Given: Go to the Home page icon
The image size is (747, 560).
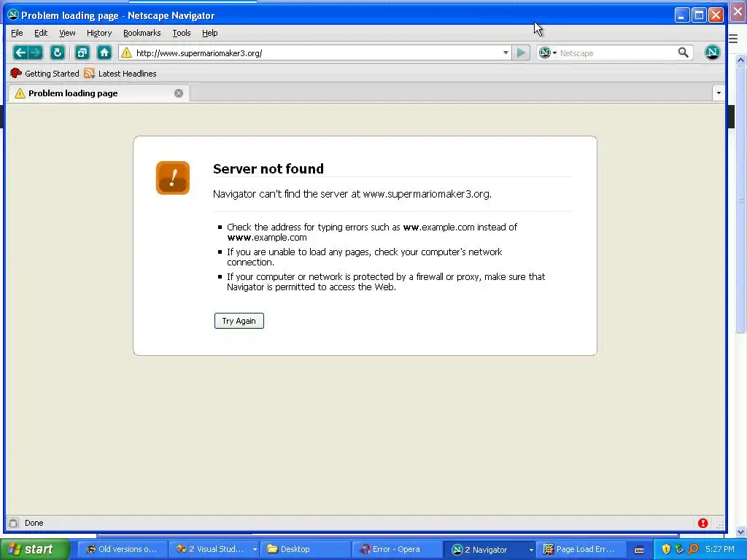Looking at the screenshot, I should (x=104, y=52).
